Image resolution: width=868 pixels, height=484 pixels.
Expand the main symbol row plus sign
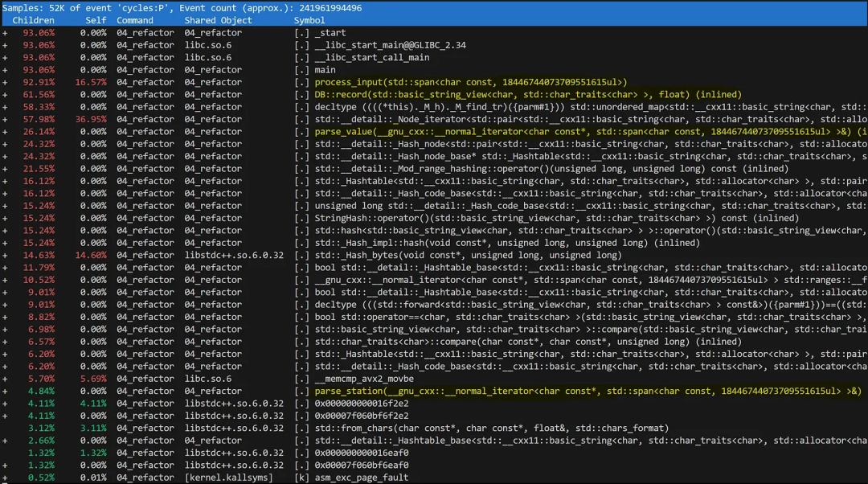5,70
